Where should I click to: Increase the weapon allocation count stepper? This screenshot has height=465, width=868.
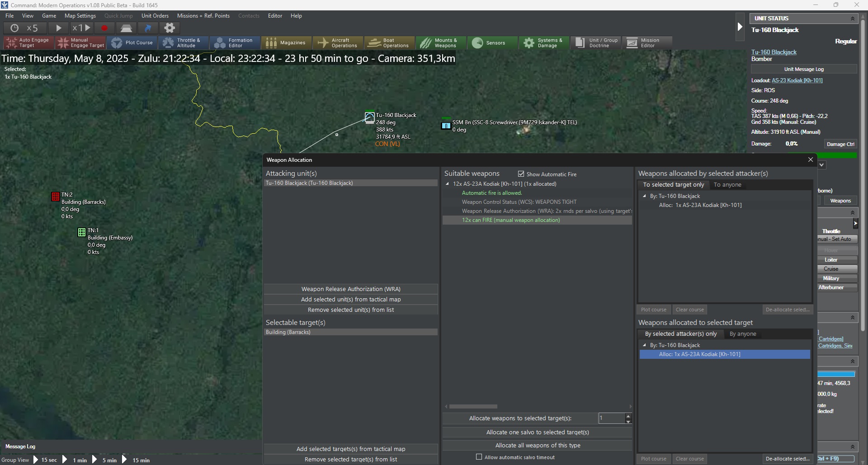(628, 416)
